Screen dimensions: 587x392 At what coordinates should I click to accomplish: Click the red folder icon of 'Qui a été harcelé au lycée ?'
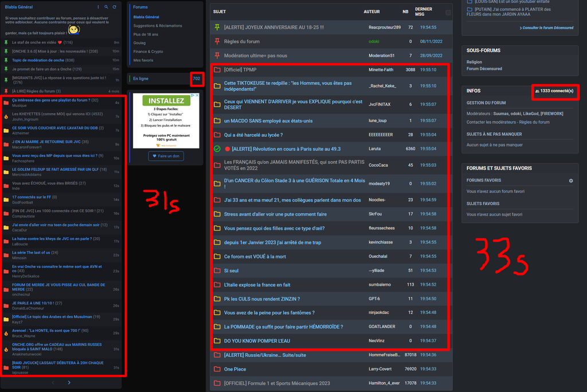(217, 135)
